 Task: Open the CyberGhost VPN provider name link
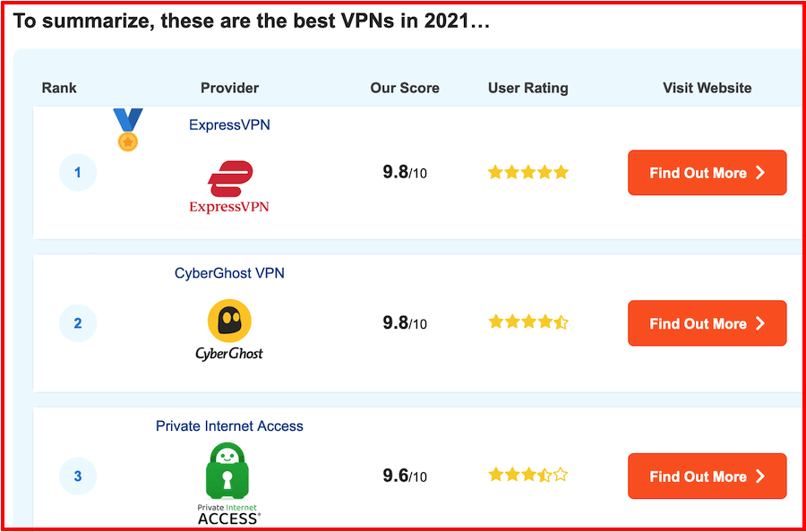click(229, 273)
